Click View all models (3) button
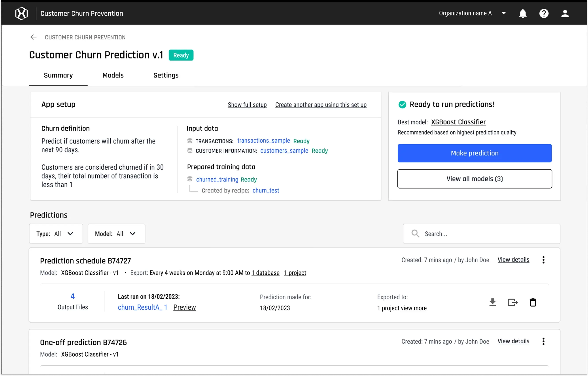The image size is (588, 376). pos(475,179)
